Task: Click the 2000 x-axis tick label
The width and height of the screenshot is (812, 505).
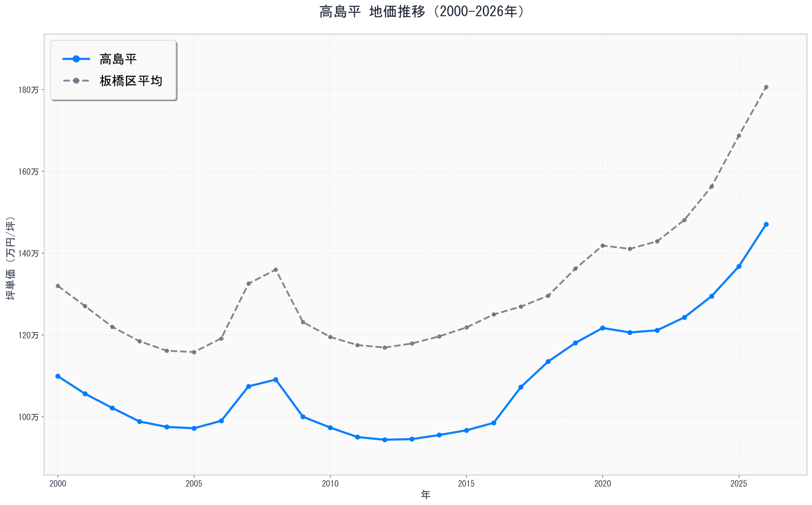Action: point(58,484)
